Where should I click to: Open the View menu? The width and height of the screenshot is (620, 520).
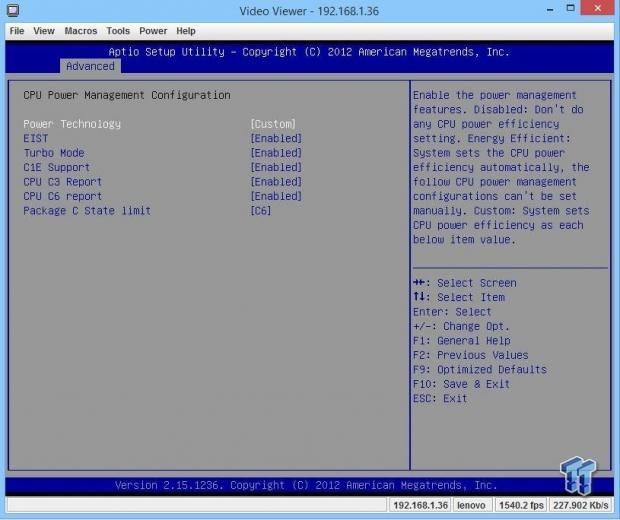point(44,31)
